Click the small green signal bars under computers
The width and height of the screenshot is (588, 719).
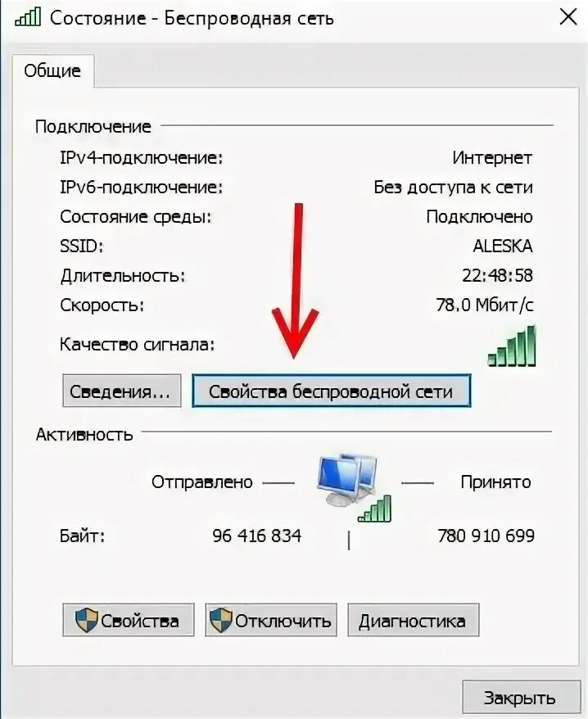click(375, 508)
